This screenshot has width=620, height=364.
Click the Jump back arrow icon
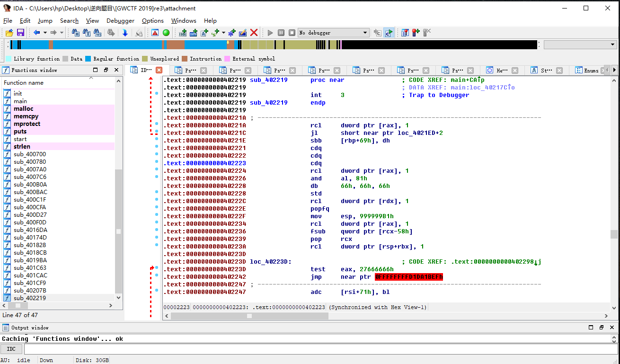36,33
